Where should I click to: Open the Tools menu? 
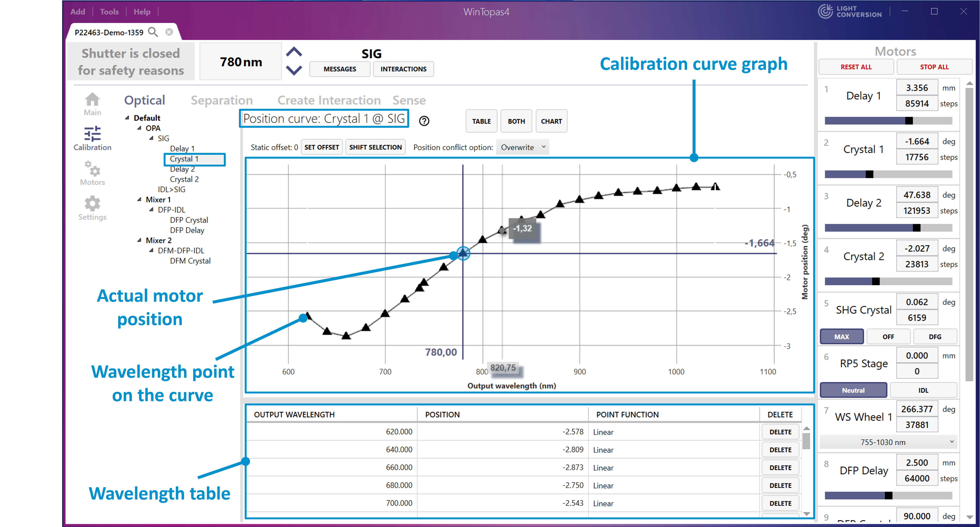[109, 12]
